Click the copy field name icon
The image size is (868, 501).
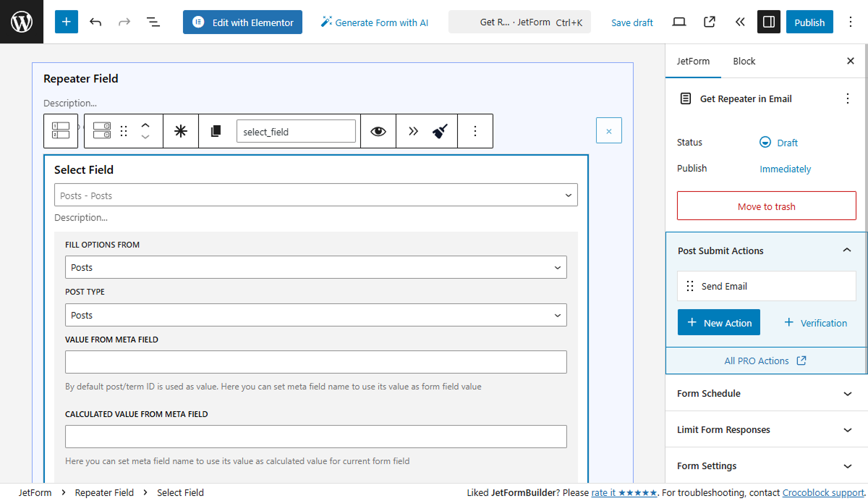pyautogui.click(x=216, y=131)
